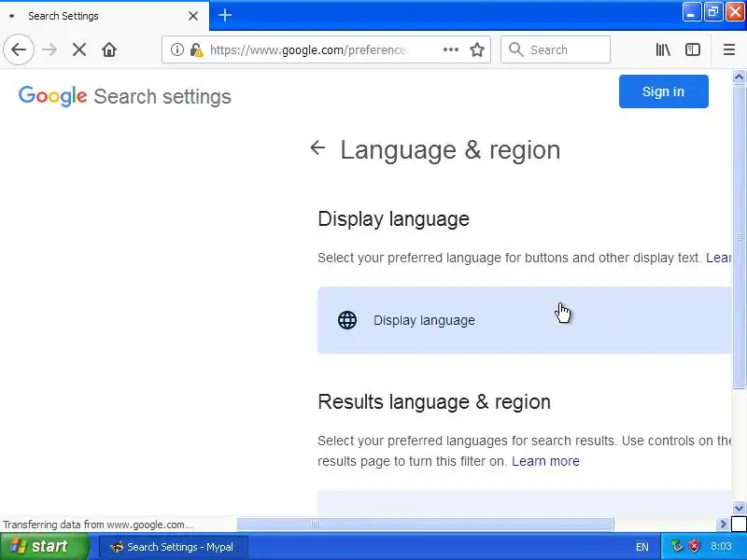
Task: Click the safely remove hardware tray icon
Action: [x=676, y=546]
